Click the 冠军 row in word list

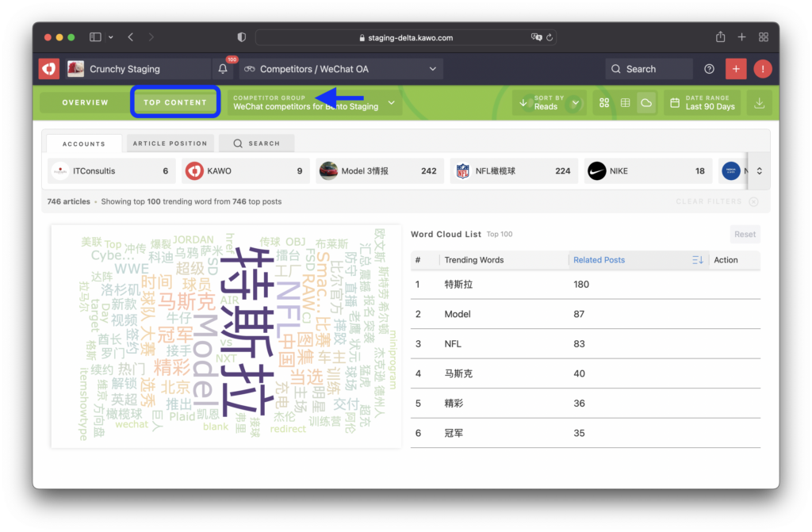pos(585,433)
